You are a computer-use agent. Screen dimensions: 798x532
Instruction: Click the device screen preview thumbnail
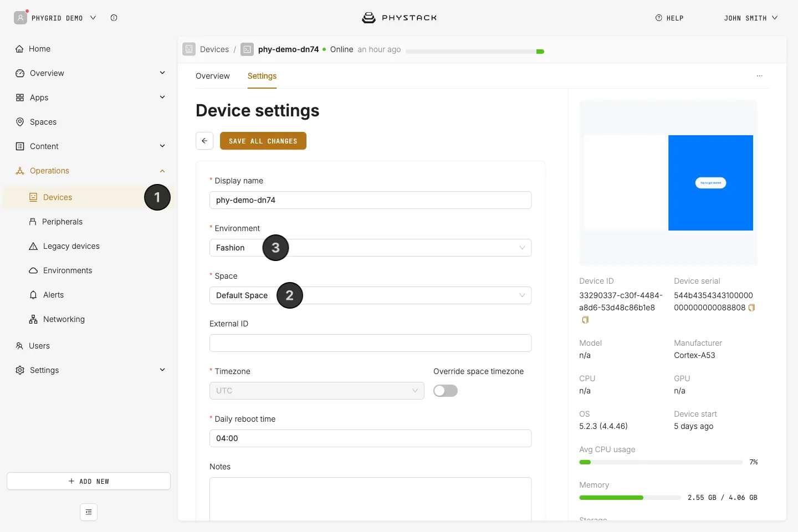point(668,183)
